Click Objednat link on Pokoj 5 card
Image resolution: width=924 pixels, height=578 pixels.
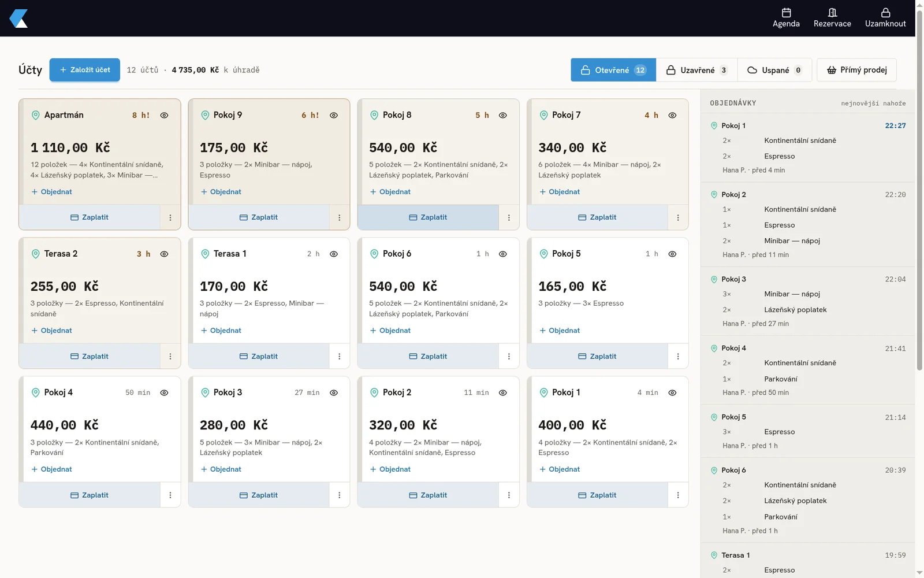[560, 331]
